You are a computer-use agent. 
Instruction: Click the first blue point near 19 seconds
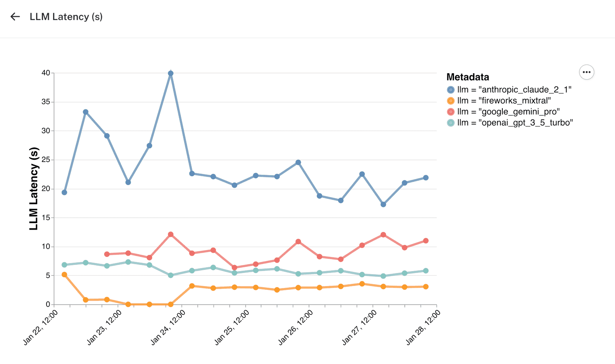64,192
